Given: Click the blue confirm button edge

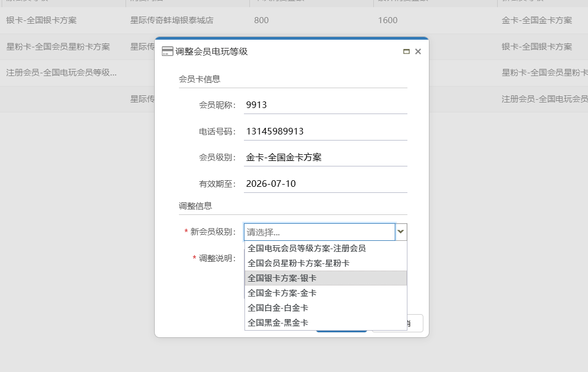Looking at the screenshot, I should point(341,331).
